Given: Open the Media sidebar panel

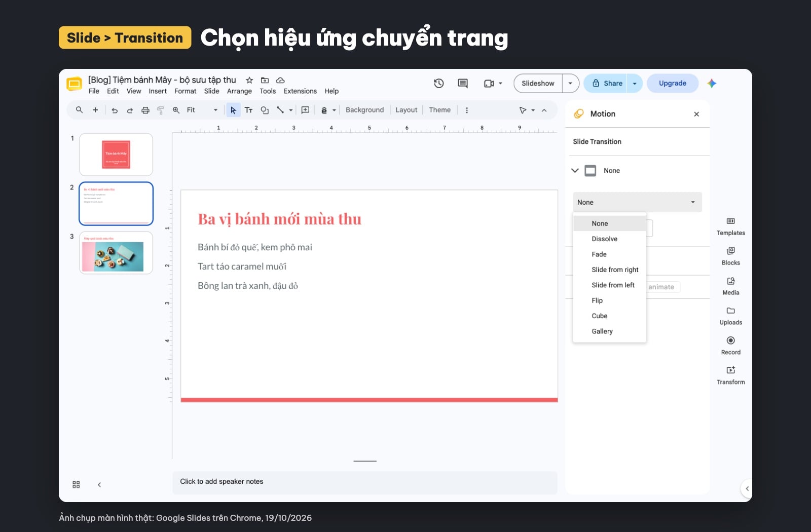Looking at the screenshot, I should click(731, 286).
